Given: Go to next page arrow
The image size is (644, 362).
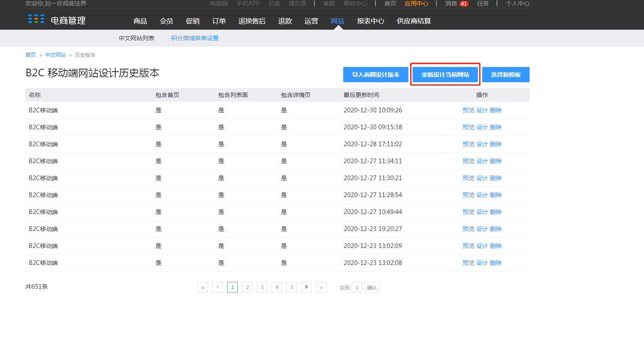Looking at the screenshot, I should pos(306,287).
